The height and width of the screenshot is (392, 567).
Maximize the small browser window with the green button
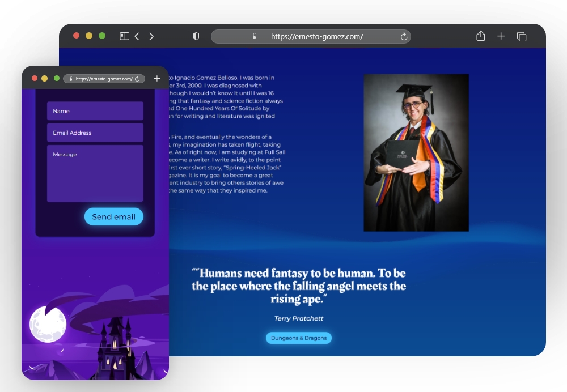56,78
